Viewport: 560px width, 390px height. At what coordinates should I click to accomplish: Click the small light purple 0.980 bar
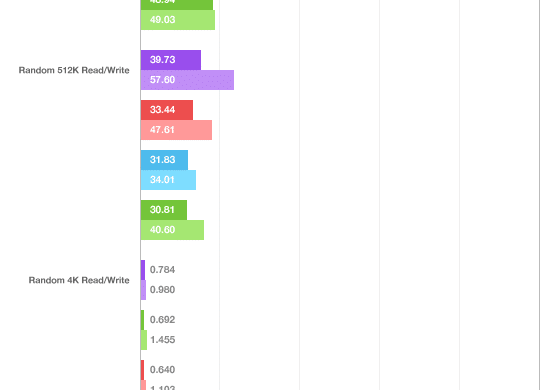click(x=143, y=290)
